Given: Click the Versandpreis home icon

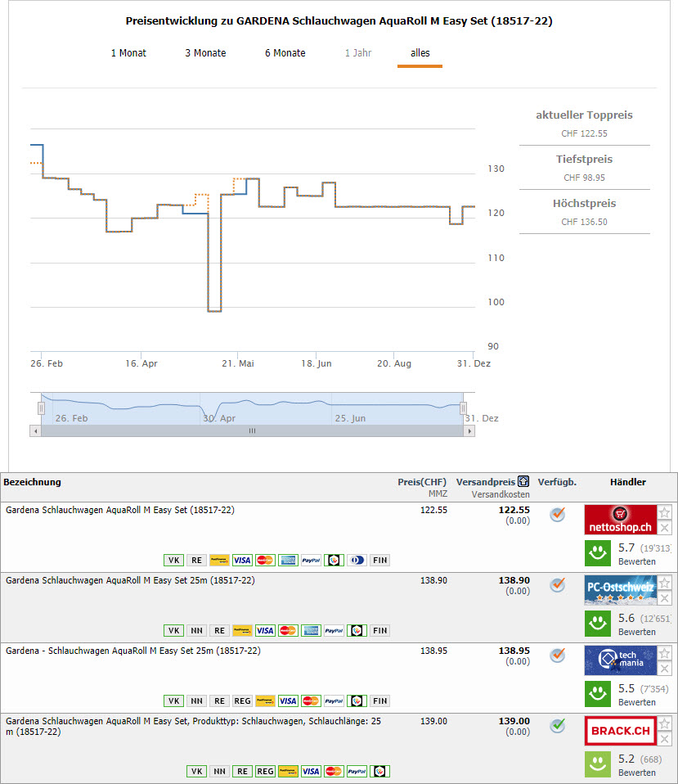Looking at the screenshot, I should tap(523, 481).
